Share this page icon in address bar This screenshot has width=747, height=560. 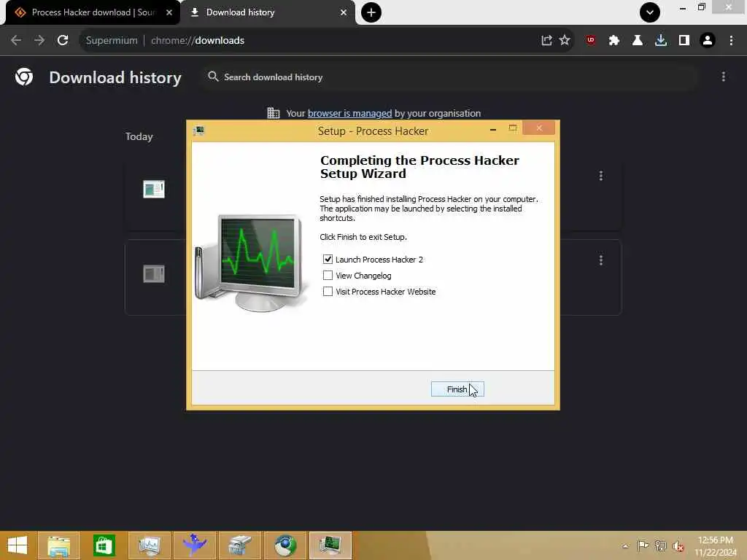546,41
